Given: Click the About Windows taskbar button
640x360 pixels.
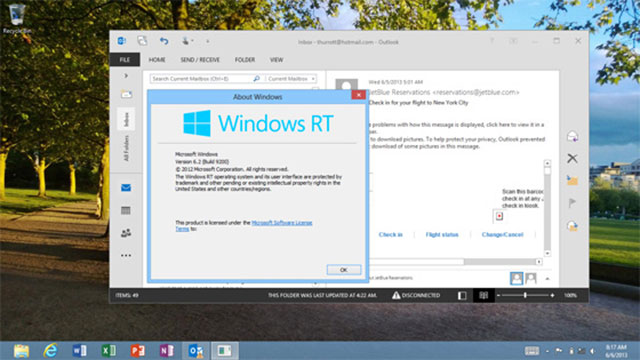Looking at the screenshot, I should coord(224,351).
